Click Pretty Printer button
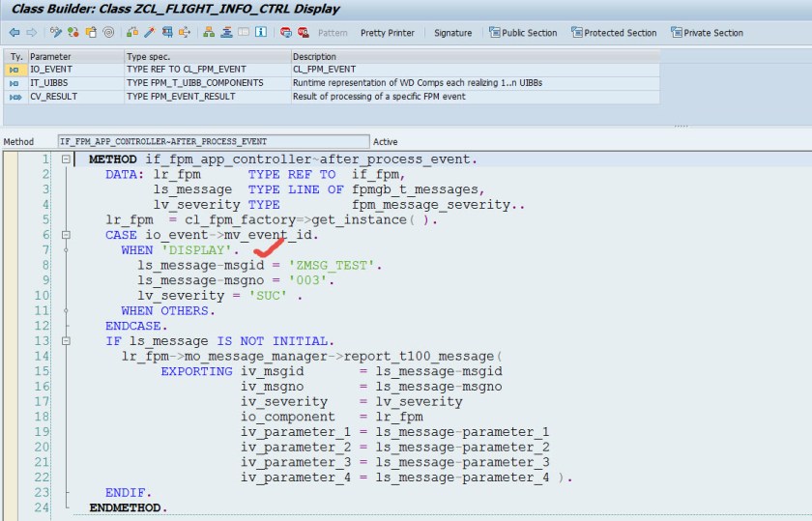 (x=388, y=33)
